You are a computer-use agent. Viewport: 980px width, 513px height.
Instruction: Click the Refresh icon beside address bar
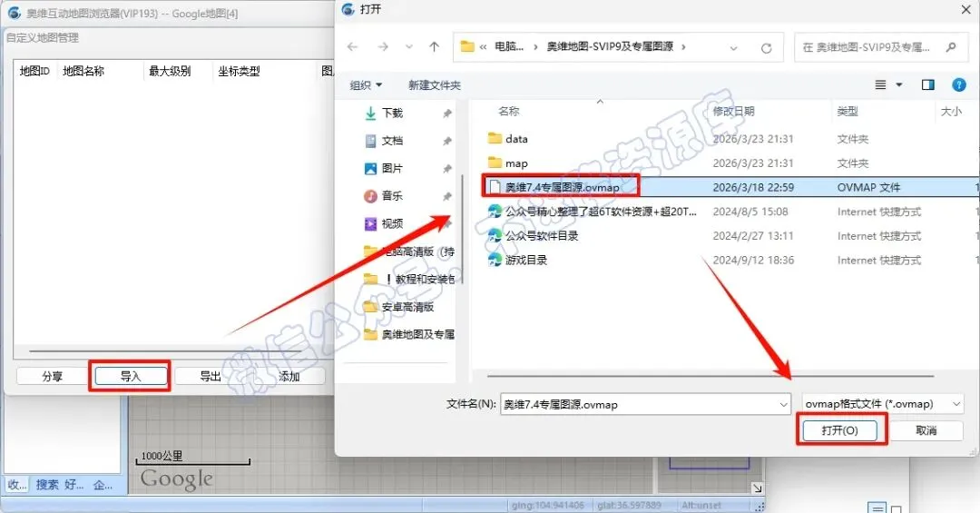(766, 48)
